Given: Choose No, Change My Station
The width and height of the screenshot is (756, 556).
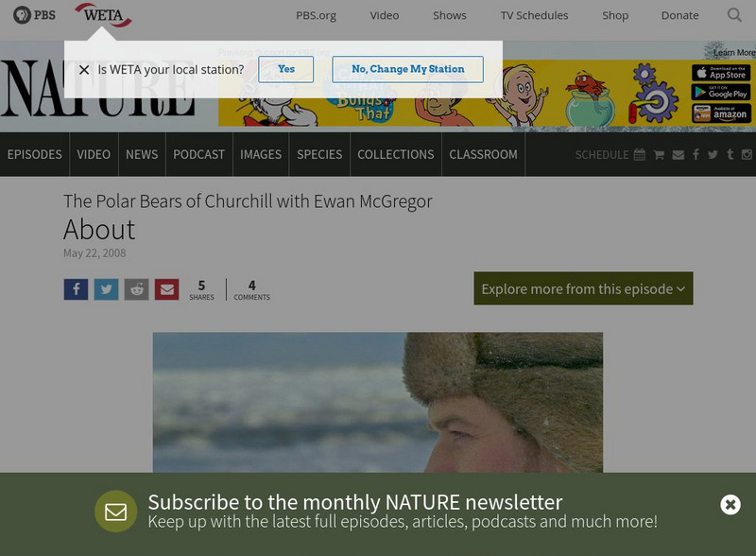Looking at the screenshot, I should click(408, 69).
